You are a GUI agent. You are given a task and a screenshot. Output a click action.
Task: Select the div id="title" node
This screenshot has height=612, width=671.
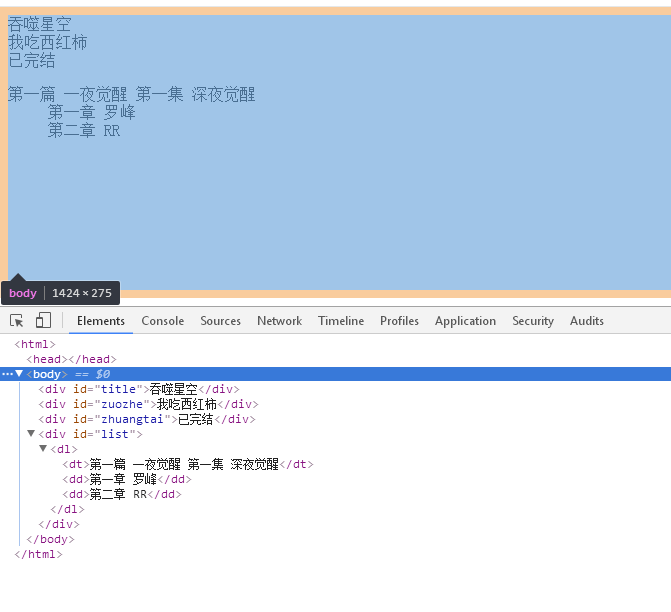(x=138, y=389)
